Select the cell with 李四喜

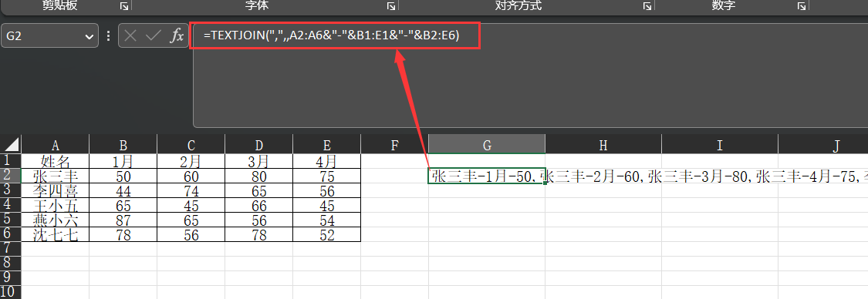click(56, 190)
